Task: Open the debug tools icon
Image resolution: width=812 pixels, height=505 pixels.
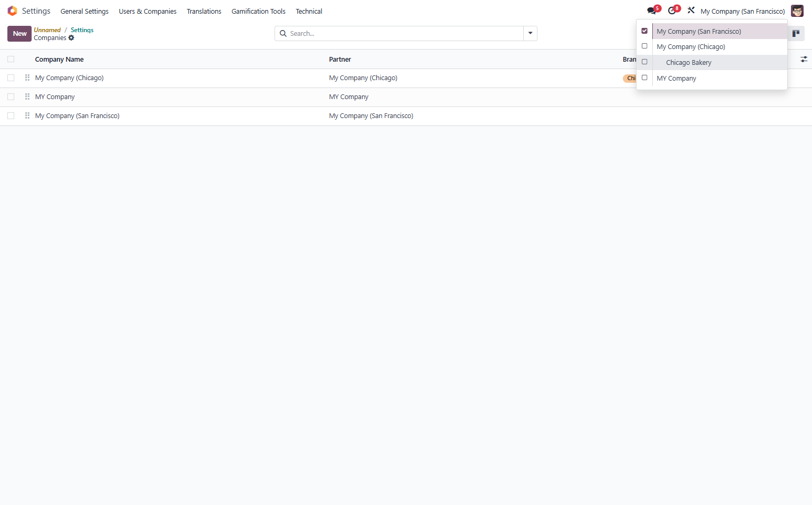Action: pyautogui.click(x=691, y=10)
